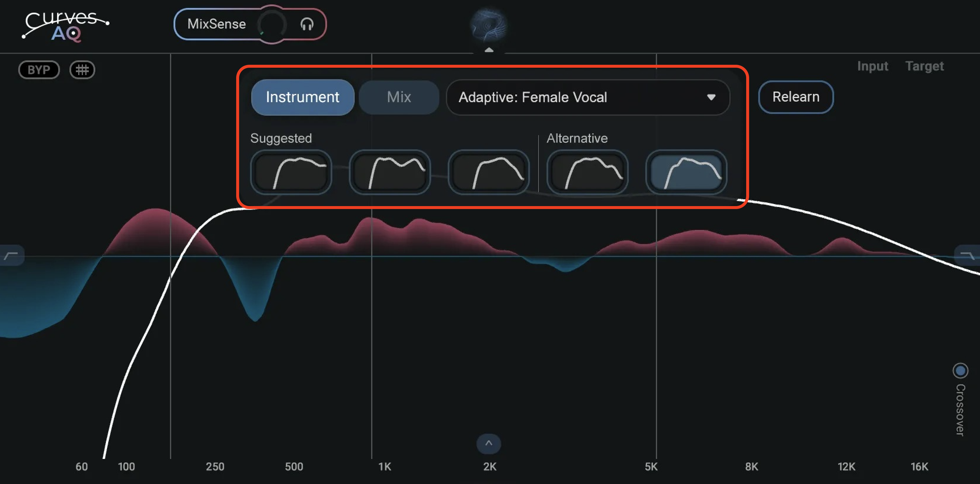This screenshot has width=980, height=484.
Task: Click the high-cut filter handle icon at right edge
Action: pos(967,255)
